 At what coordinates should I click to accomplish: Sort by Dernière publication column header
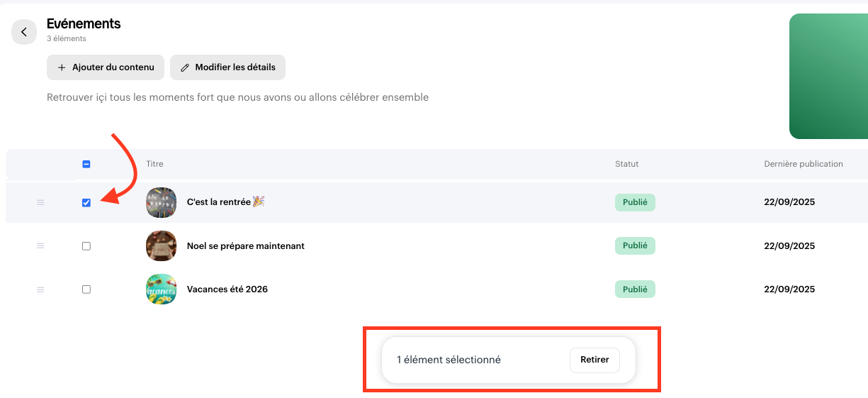(803, 164)
